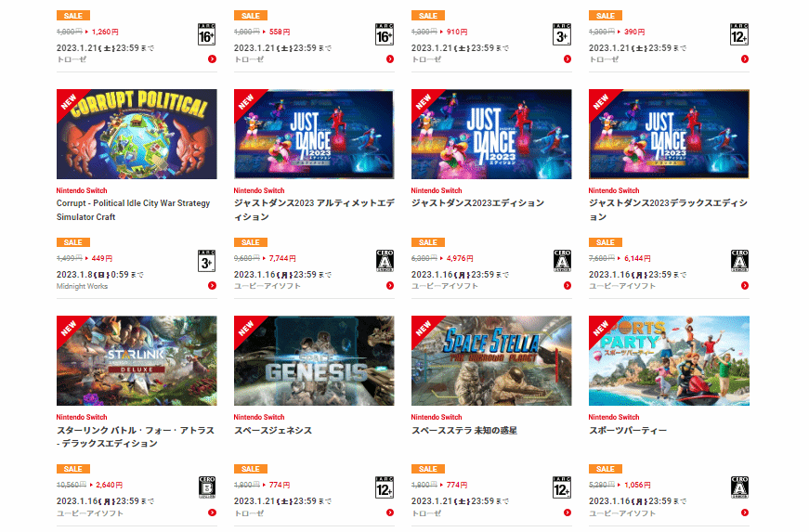Click the ジャストダンス2023エディション title
This screenshot has height=532, width=809.
[477, 203]
